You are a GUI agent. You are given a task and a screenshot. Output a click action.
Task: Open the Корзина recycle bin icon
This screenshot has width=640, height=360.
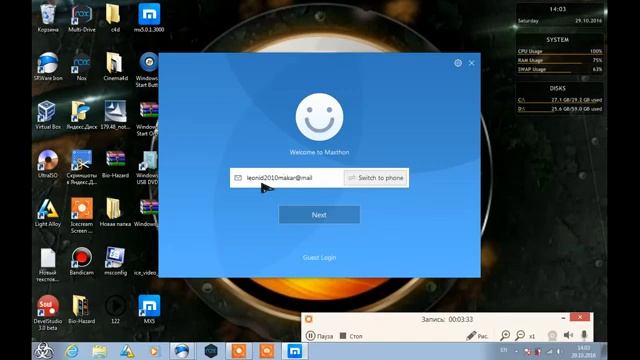(x=48, y=18)
